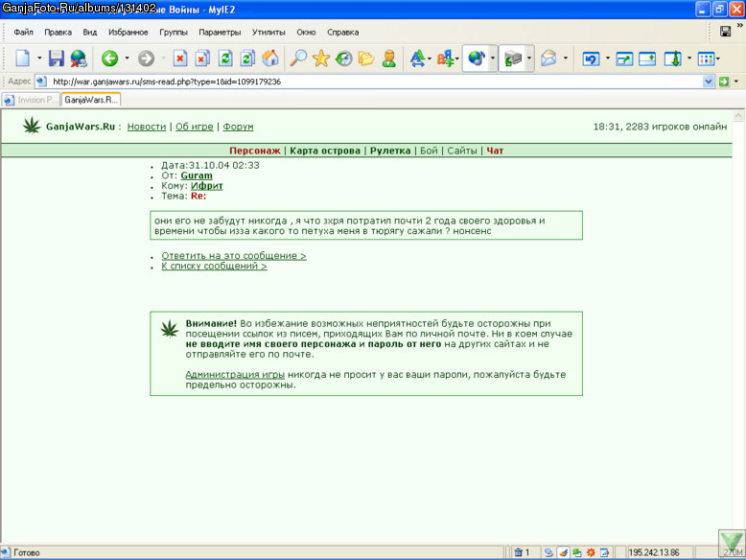Toggle the globe proxy toolbar button
746x560 pixels.
click(476, 58)
